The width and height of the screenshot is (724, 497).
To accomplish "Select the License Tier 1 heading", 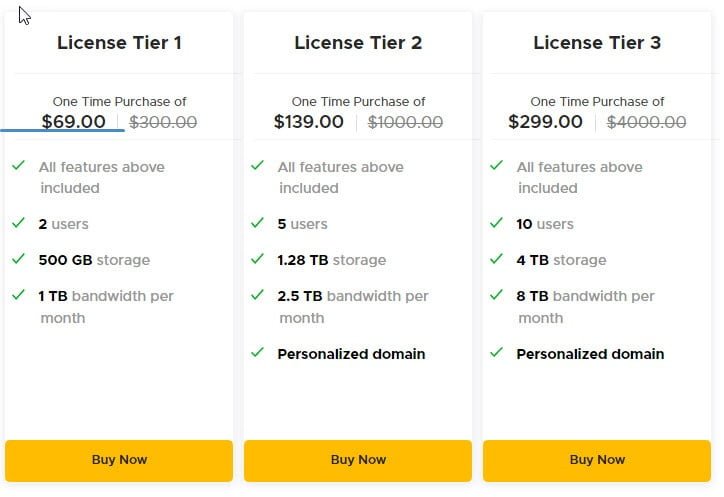I will [x=119, y=42].
